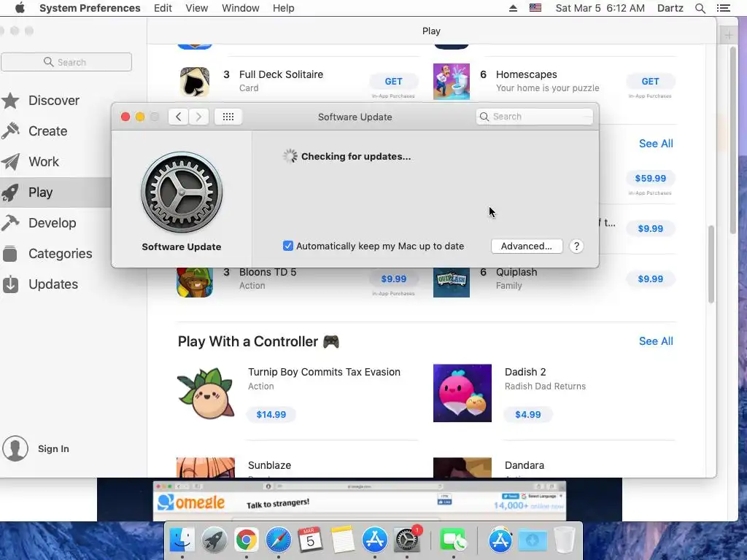Screen dimensions: 747x560
Task: Click the Advanced... button
Action: pyautogui.click(x=527, y=246)
